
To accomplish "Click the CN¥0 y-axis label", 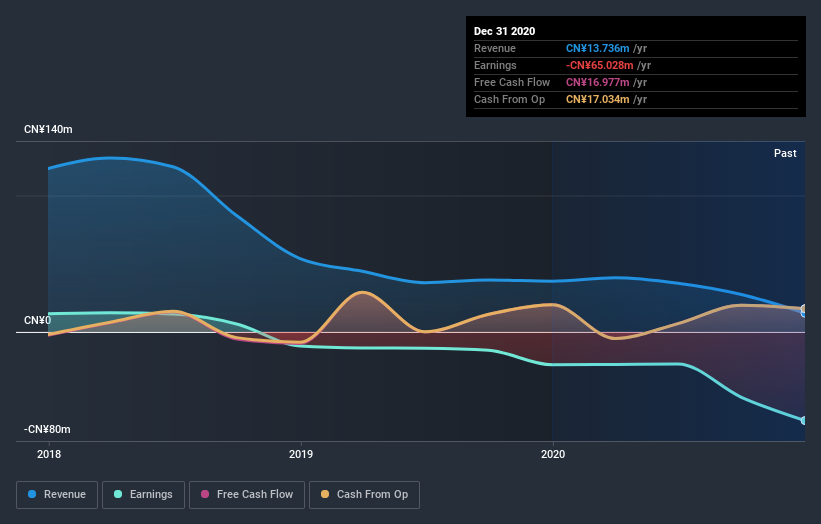I will (x=38, y=320).
